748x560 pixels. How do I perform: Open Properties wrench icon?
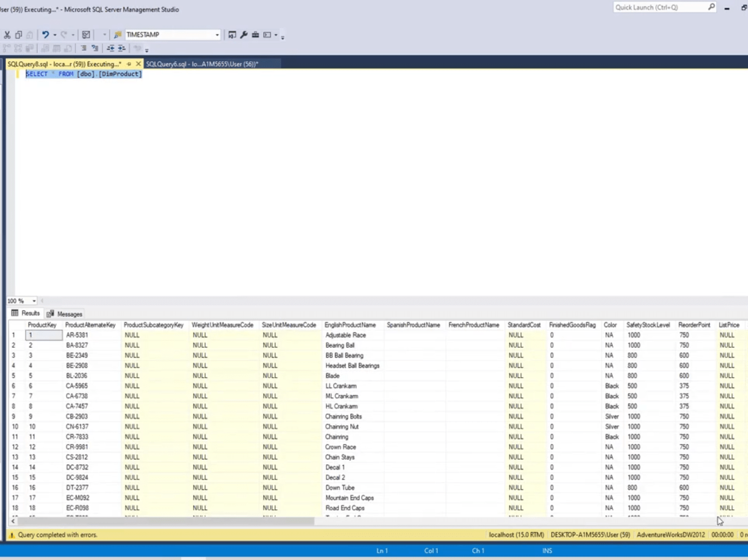(244, 35)
